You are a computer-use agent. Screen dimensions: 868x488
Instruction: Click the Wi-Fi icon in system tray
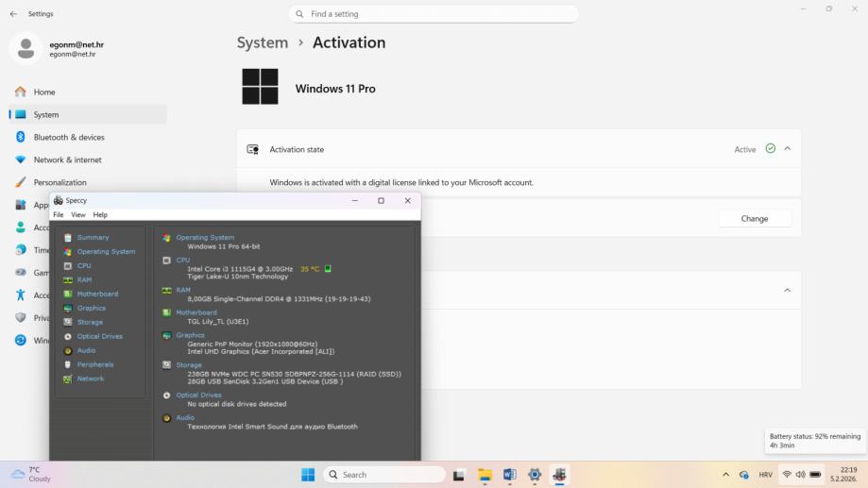(787, 475)
